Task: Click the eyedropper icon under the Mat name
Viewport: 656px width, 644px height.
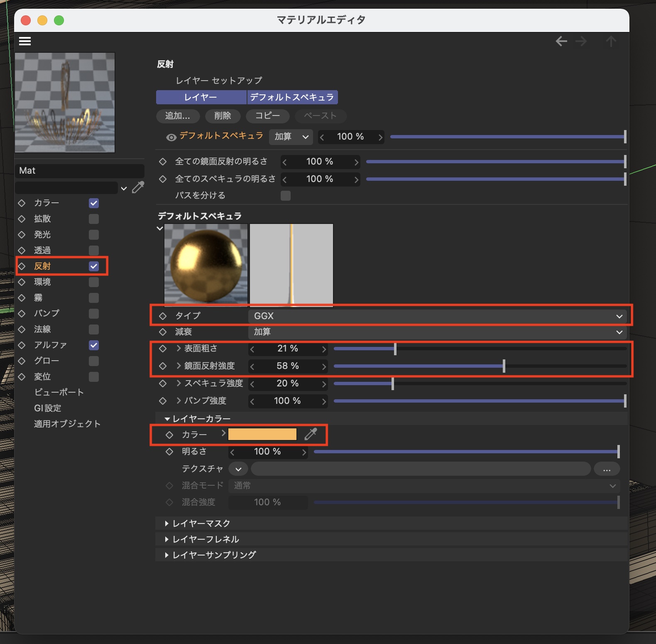Action: coord(138,188)
